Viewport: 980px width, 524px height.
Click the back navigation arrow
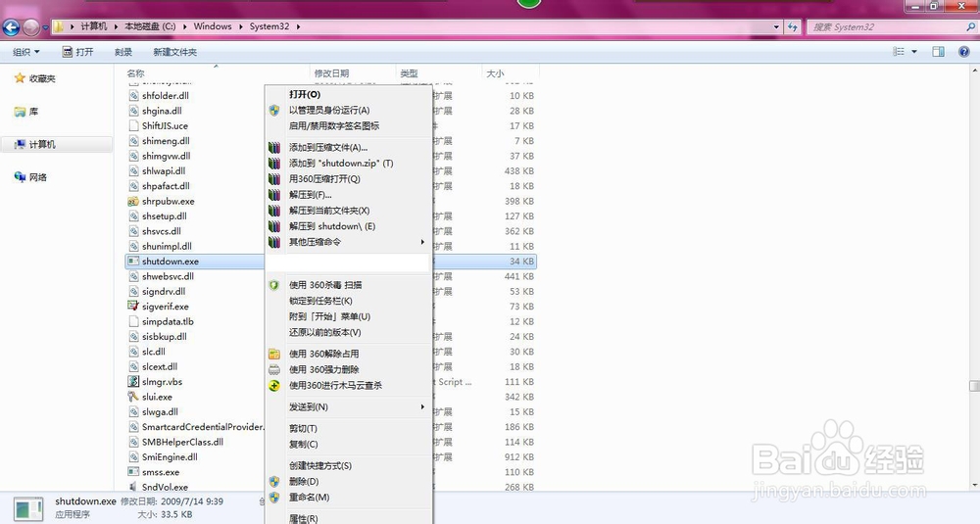point(11,26)
